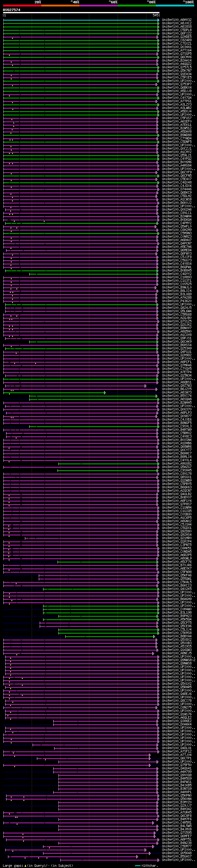Select the UniRef100_Q03441 label
Viewport: 197px width, 868px height.
(177, 47)
